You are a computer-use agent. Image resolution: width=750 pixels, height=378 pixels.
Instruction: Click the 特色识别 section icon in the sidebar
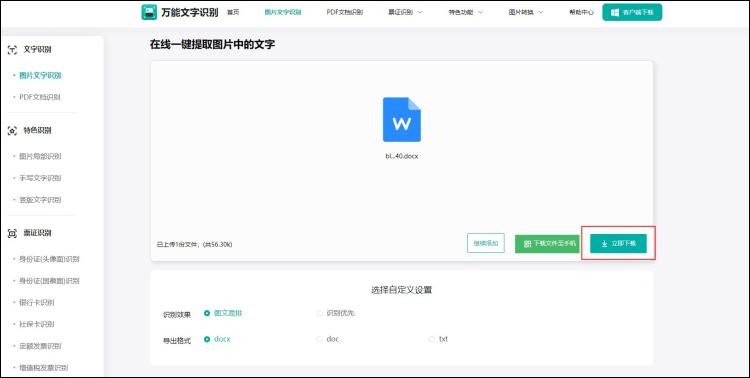(x=12, y=131)
